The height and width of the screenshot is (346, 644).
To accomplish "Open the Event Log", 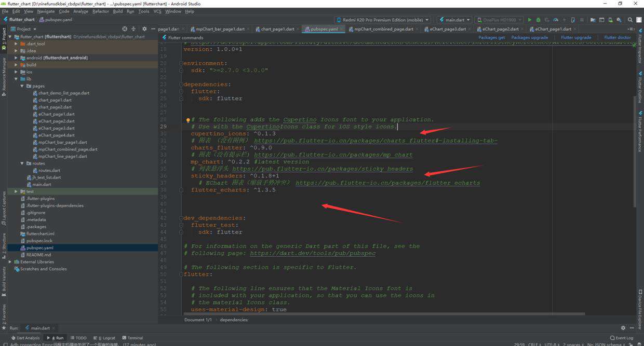I will 621,338.
